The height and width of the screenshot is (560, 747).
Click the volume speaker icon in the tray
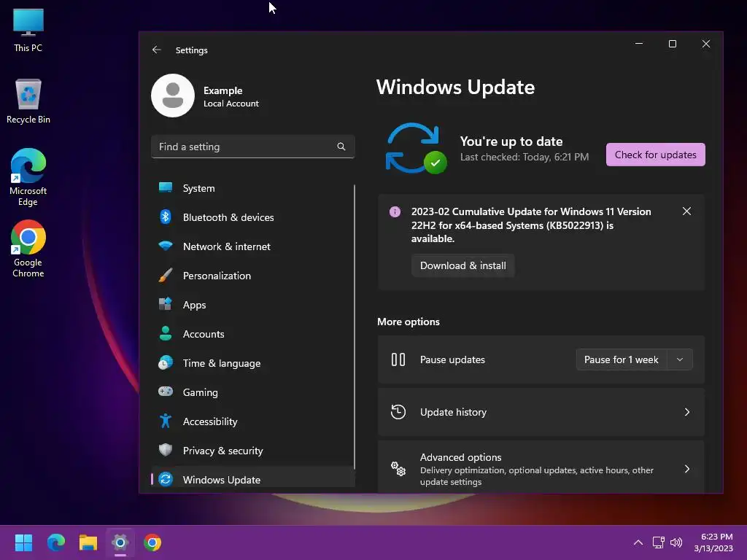(676, 542)
